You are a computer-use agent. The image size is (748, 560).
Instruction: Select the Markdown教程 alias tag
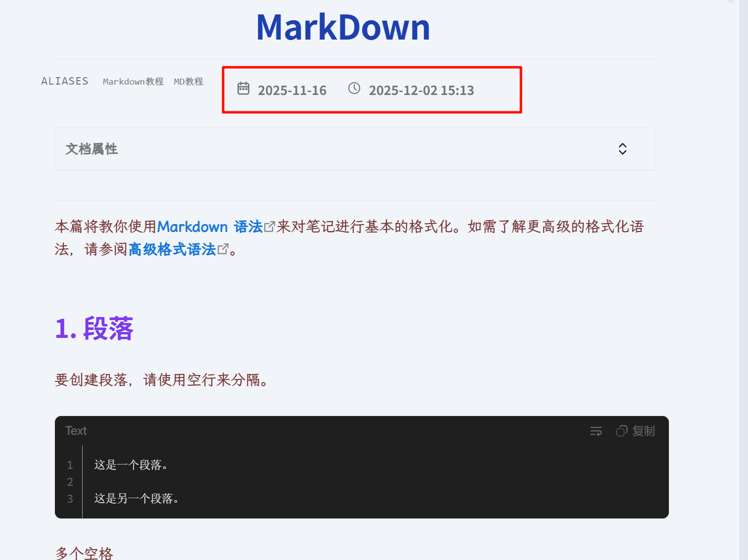(x=133, y=82)
